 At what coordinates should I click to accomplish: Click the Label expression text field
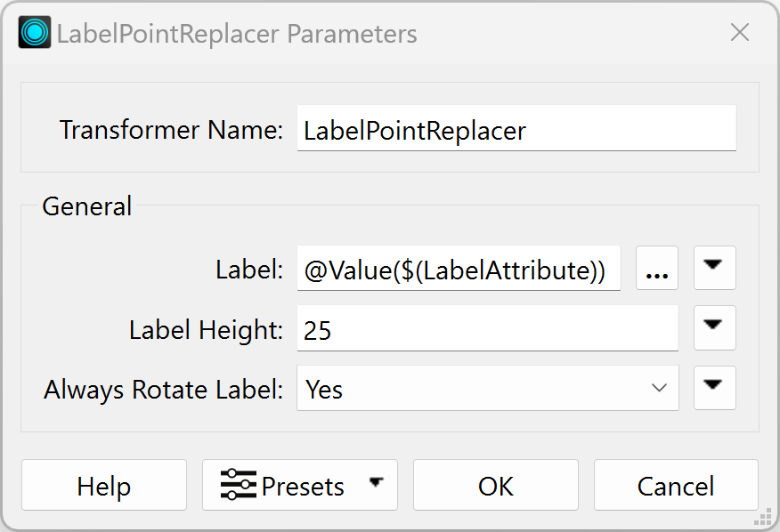(459, 268)
